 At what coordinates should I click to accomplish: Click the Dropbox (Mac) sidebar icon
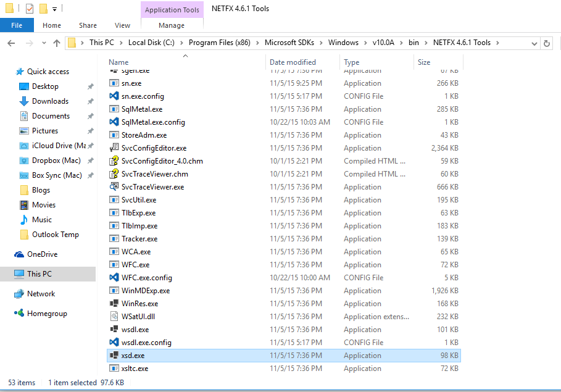coord(24,161)
